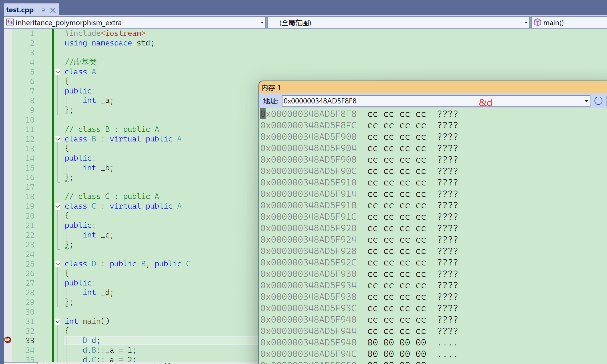Screen dimensions: 607x364
Task: Open the project scope dropdown arrow
Action: [x=262, y=23]
